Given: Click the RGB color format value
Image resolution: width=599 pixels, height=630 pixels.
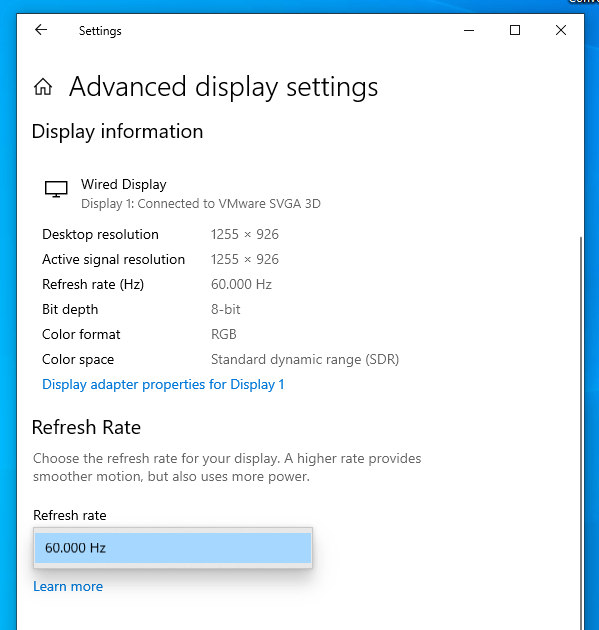Looking at the screenshot, I should [224, 334].
